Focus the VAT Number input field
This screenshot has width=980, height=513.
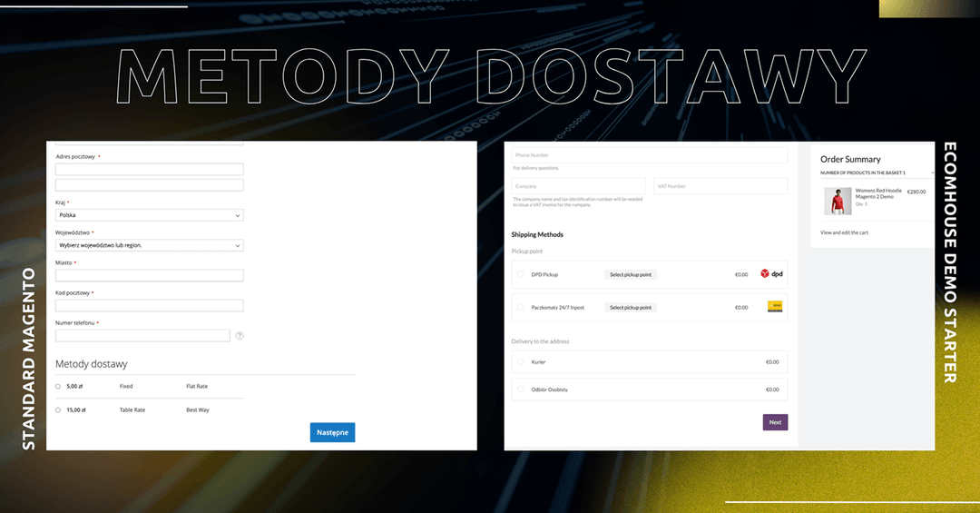720,186
